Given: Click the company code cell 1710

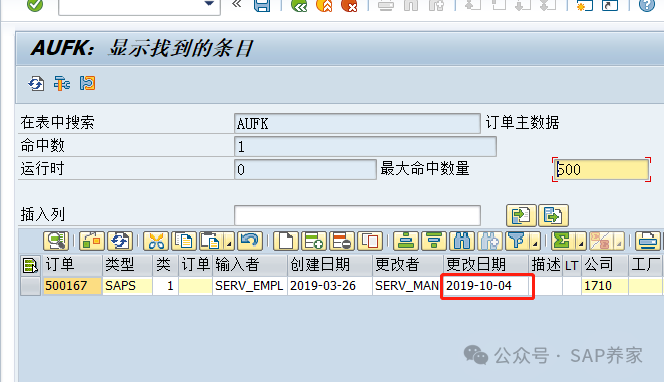Looking at the screenshot, I should (x=605, y=286).
